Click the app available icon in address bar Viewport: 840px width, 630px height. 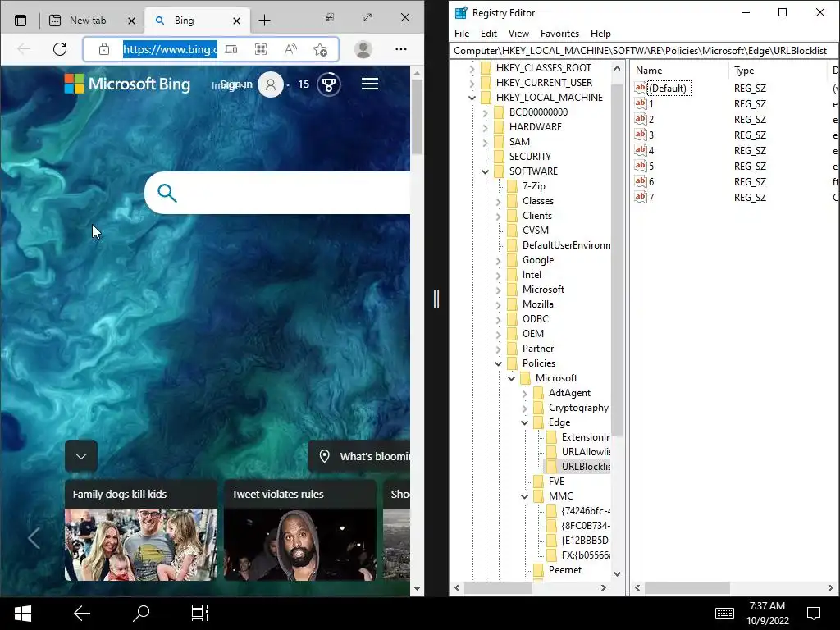231,49
